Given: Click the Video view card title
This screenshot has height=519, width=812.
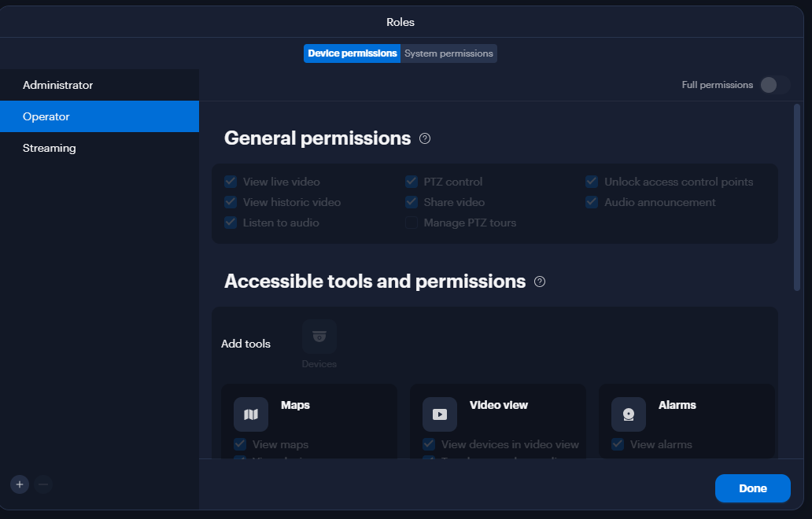Looking at the screenshot, I should [x=499, y=405].
